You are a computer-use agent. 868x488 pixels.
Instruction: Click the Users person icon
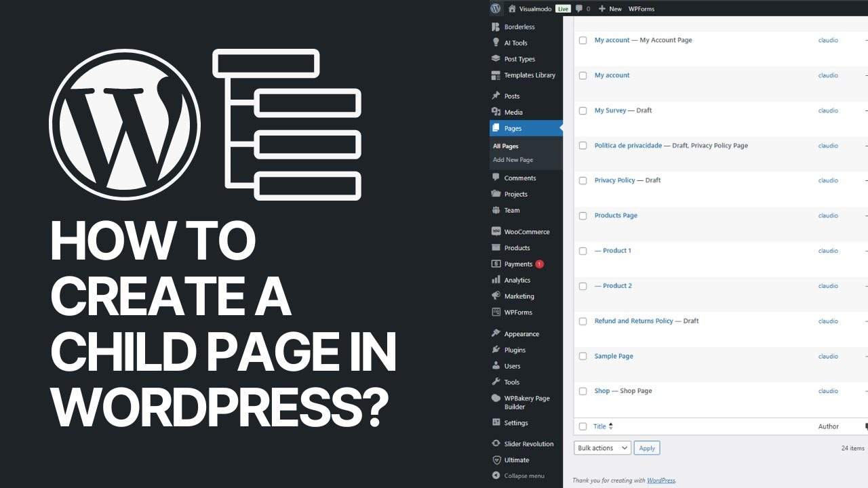point(496,366)
